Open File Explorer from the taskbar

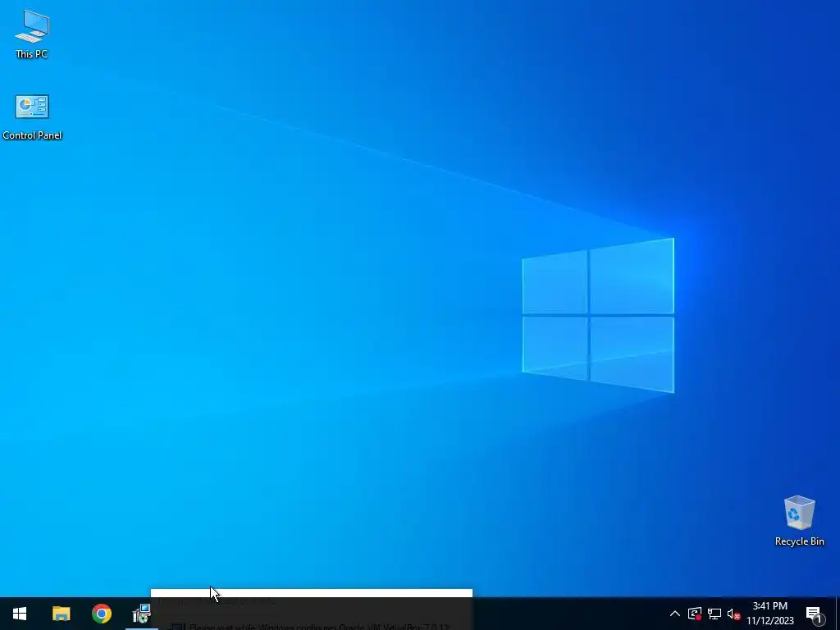point(61,614)
